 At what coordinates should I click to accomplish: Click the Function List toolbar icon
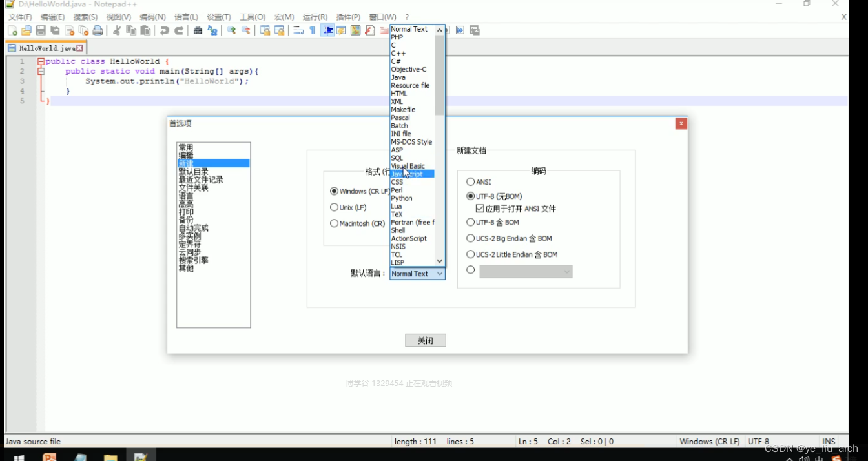click(x=369, y=30)
